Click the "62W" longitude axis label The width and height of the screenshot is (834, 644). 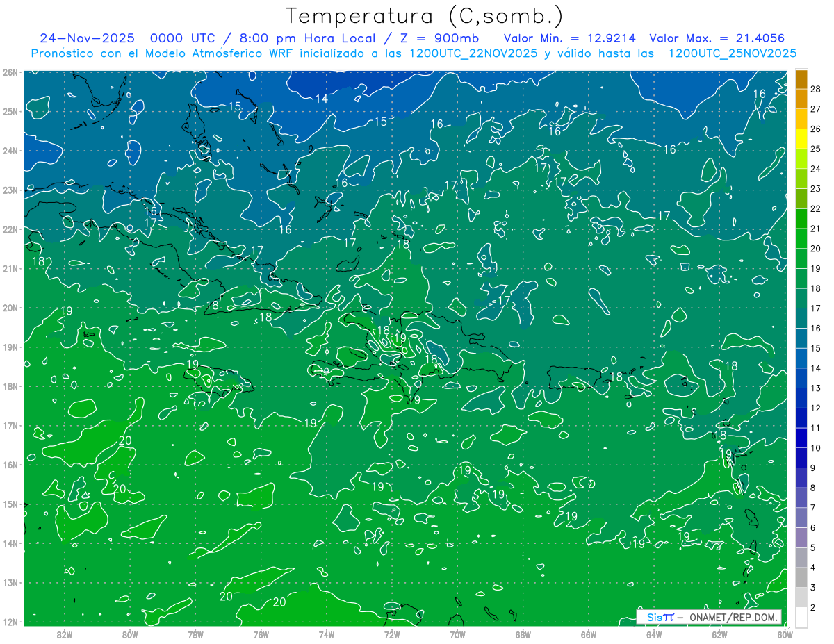click(x=719, y=634)
